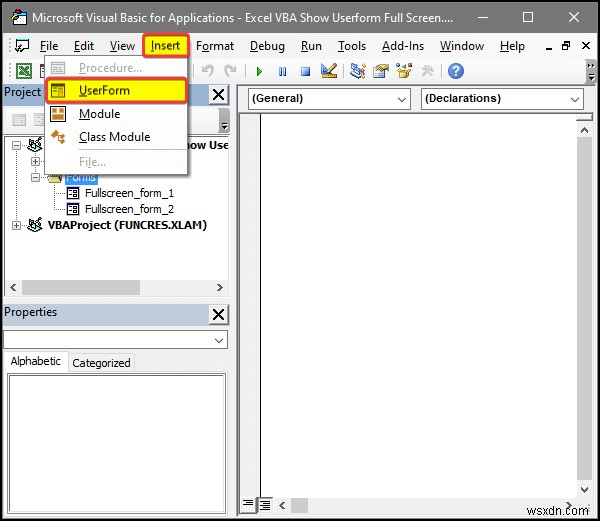The image size is (600, 521).
Task: Expand the collapsed folder under first project
Action: click(36, 161)
